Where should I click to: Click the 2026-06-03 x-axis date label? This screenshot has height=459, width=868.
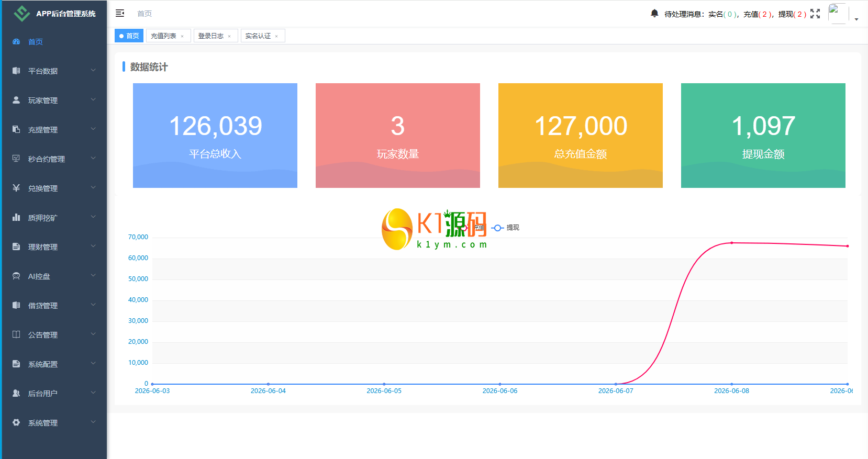152,391
